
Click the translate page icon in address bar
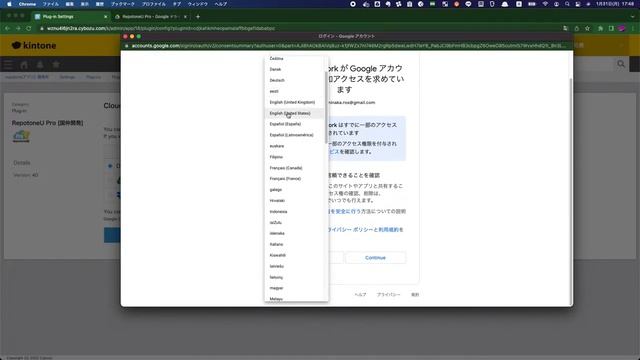pos(565,28)
